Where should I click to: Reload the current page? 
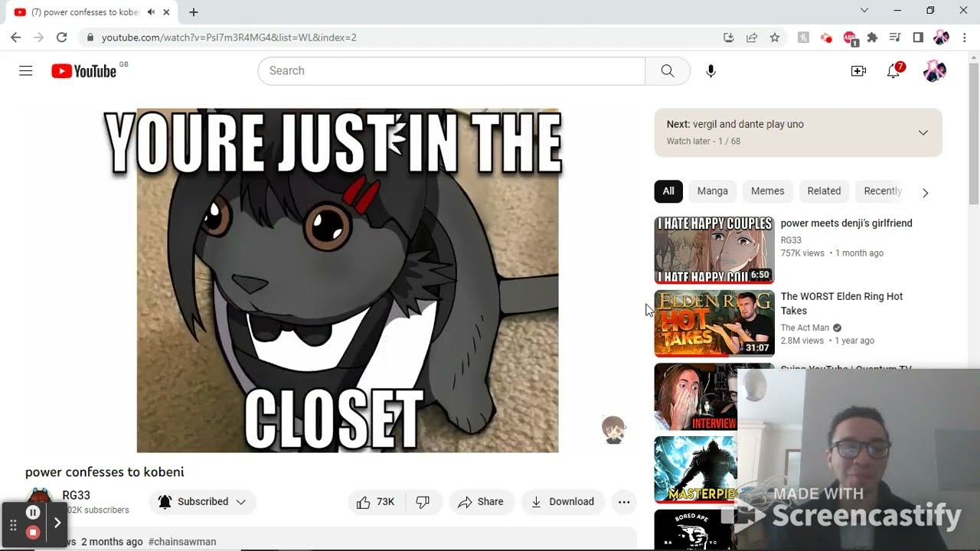pyautogui.click(x=61, y=37)
